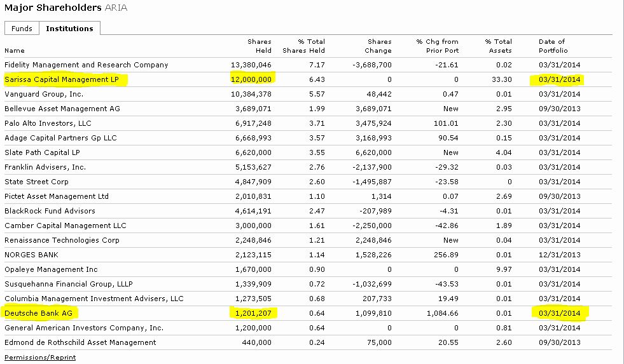This screenshot has height=364, width=624.
Task: Click the % Chg from Prior Port header
Action: tap(437, 46)
